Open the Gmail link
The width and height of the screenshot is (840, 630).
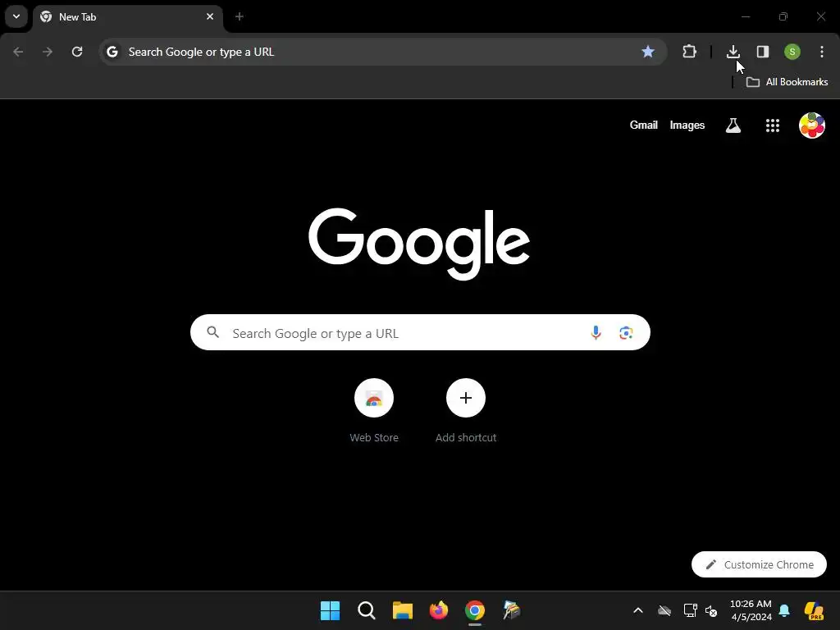643,126
